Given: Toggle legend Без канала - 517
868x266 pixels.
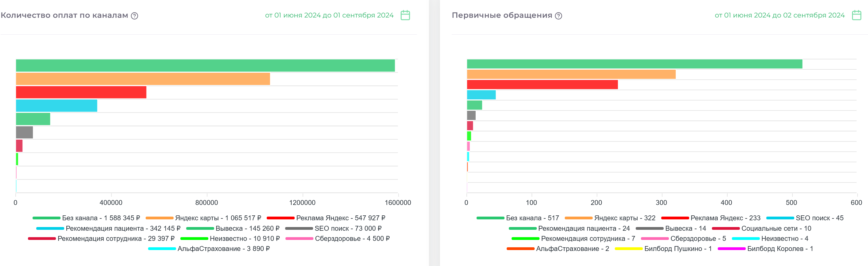Looking at the screenshot, I should tap(517, 218).
